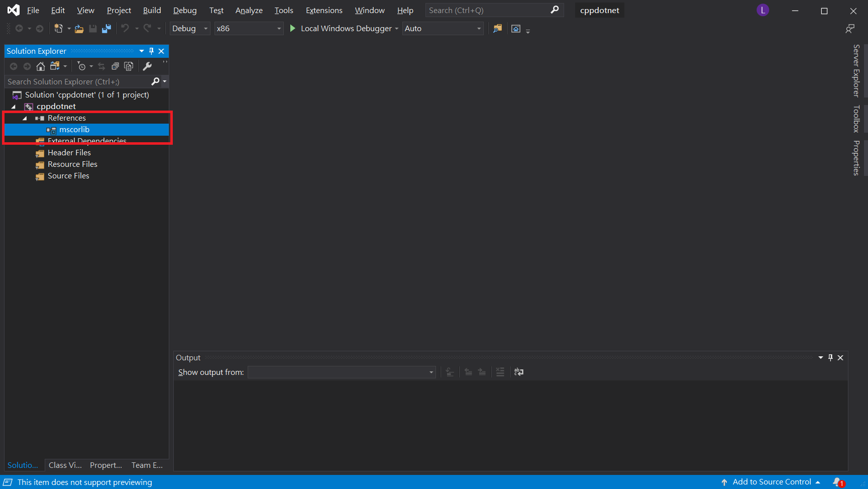Click Find Message in Code output icon
Image resolution: width=868 pixels, height=489 pixels.
(x=450, y=372)
